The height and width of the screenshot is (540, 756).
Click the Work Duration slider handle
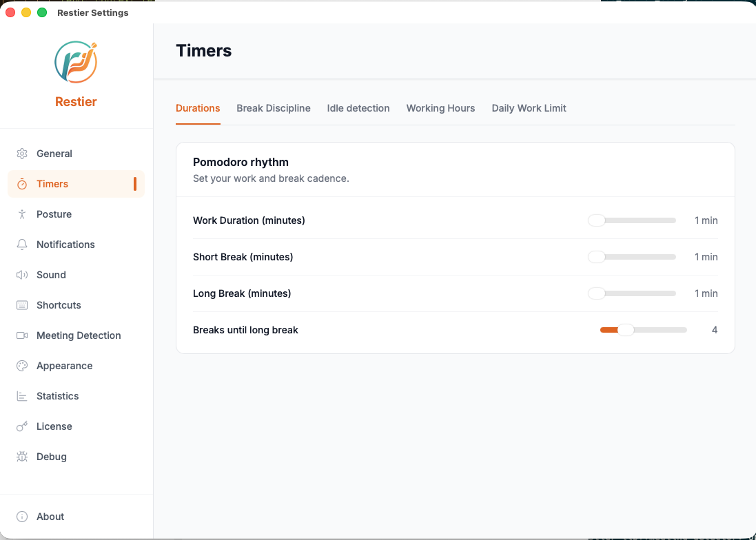click(596, 220)
